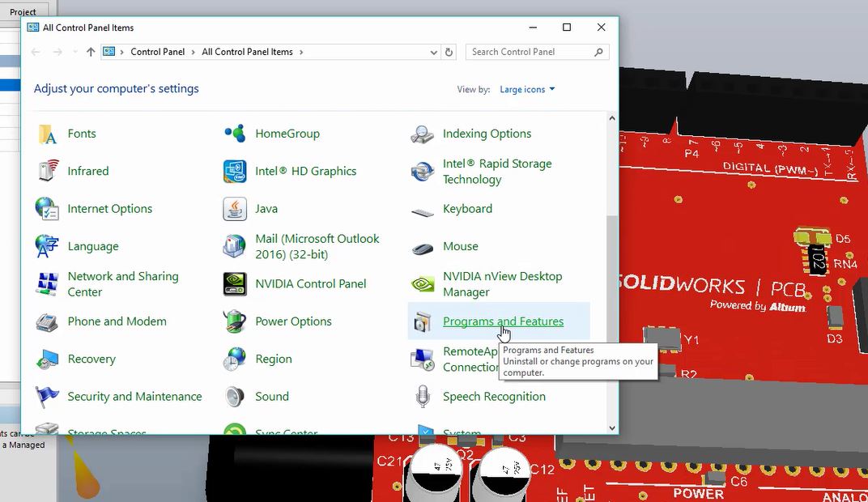Screen dimensions: 868x502
Task: Click the Mouse item label
Action: coord(461,246)
